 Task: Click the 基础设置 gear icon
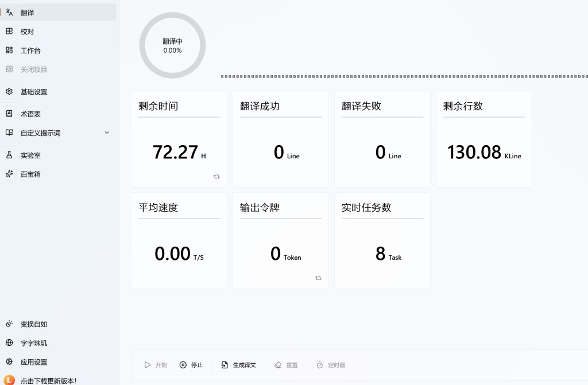(9, 92)
